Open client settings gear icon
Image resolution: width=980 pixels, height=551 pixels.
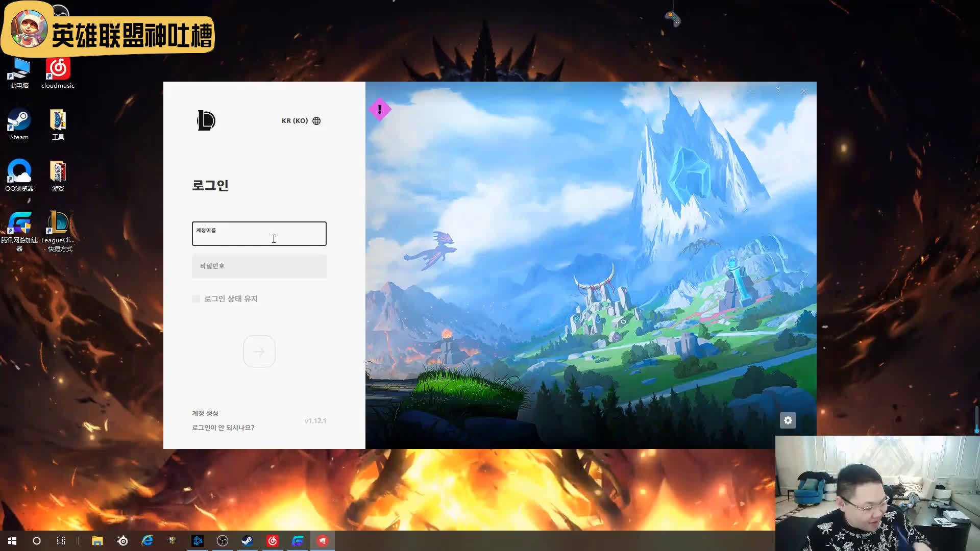point(788,420)
